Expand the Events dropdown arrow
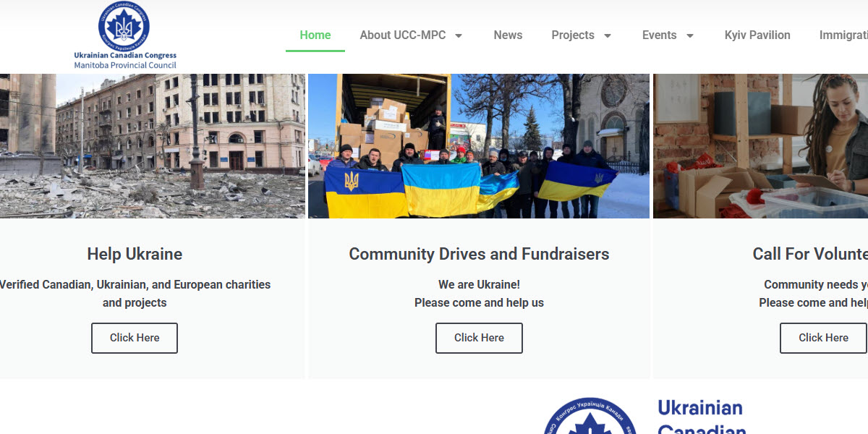 pos(690,35)
